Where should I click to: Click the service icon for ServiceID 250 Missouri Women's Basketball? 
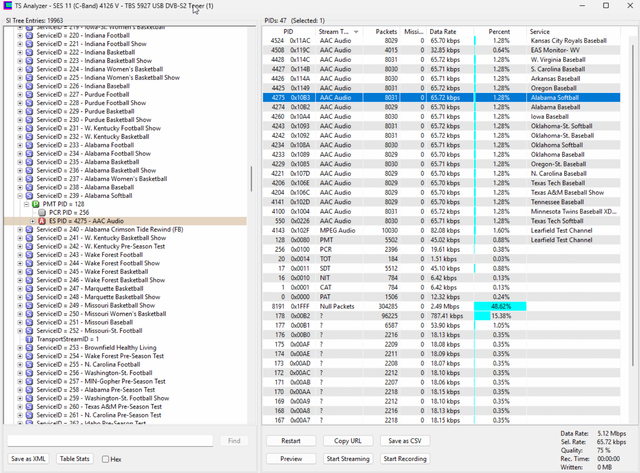click(29, 314)
